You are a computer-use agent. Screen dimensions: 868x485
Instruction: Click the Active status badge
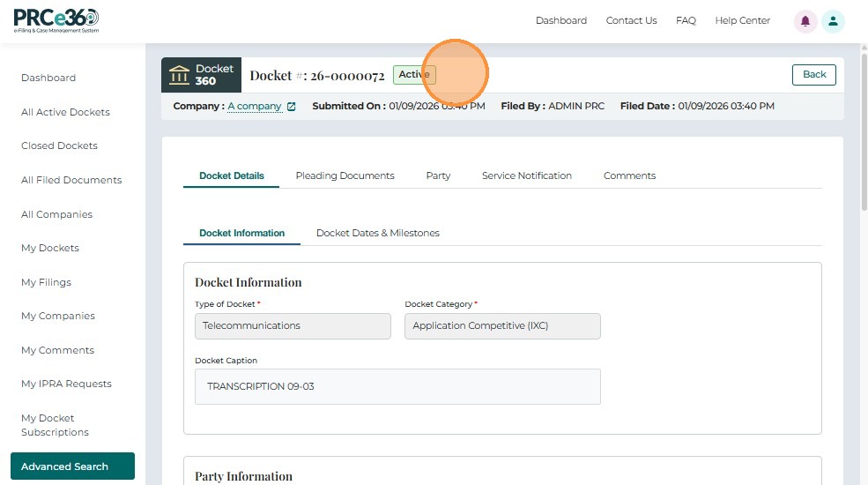(414, 74)
